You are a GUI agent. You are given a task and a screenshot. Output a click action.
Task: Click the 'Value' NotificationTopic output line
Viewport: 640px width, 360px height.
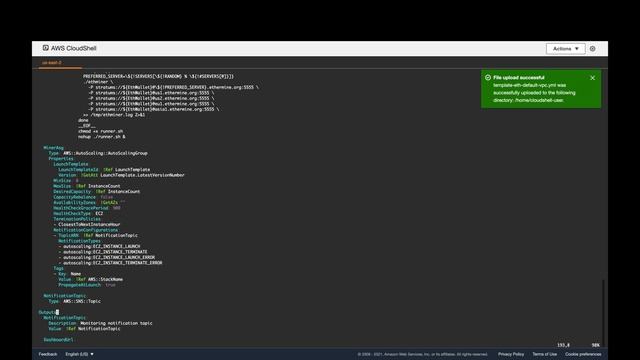tap(84, 329)
